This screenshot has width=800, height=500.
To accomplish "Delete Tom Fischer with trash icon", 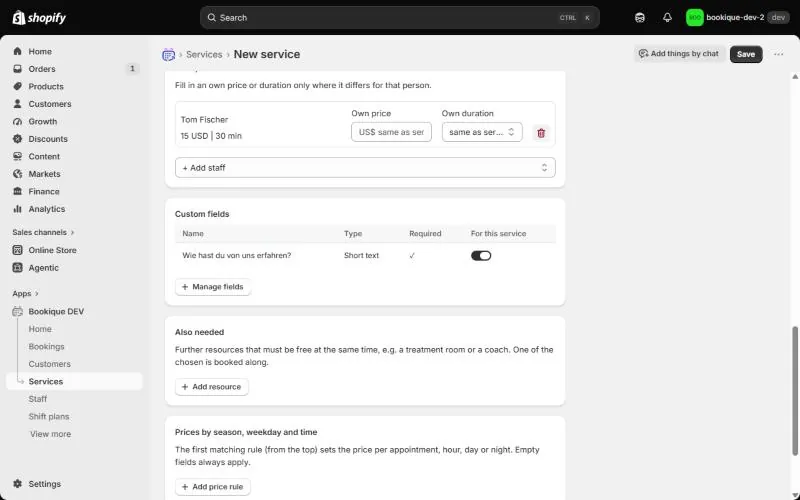I will [x=541, y=133].
